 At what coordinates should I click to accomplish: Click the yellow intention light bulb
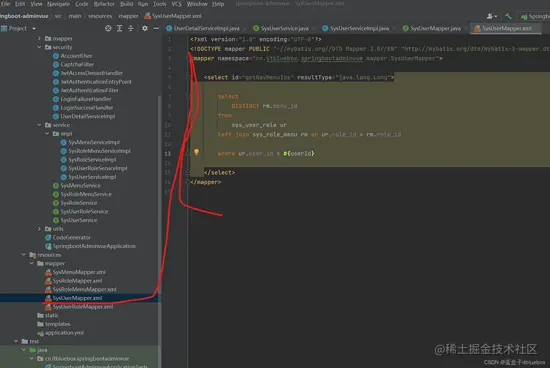point(196,152)
